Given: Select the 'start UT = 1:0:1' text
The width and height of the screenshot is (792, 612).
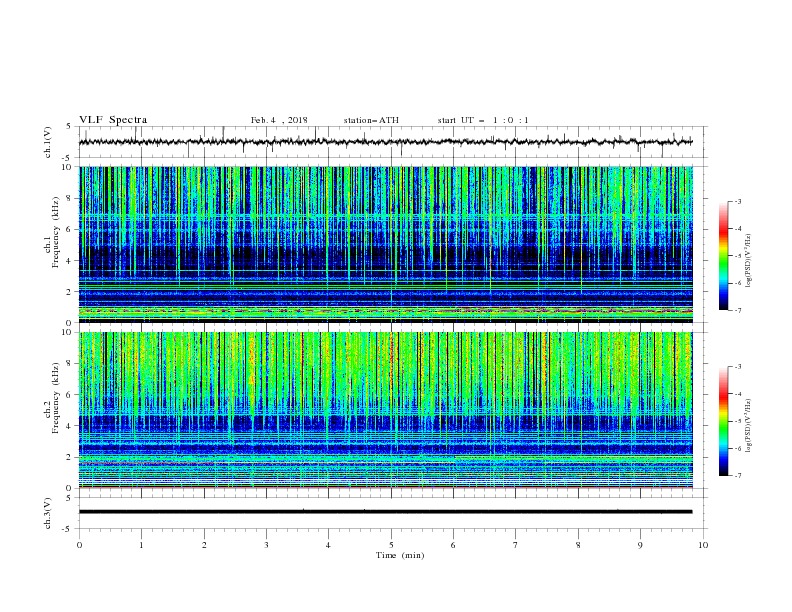Looking at the screenshot, I should [483, 120].
